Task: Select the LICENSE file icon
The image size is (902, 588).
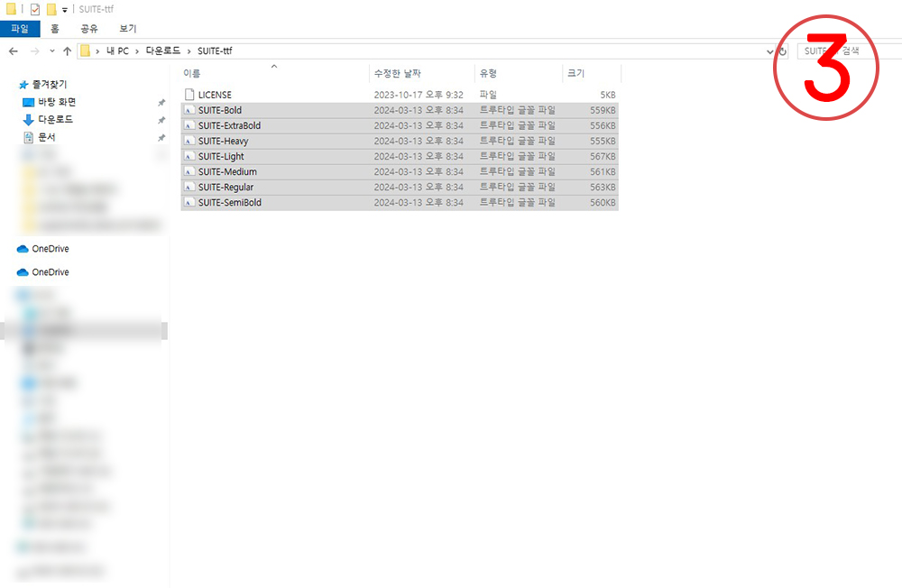Action: pyautogui.click(x=189, y=95)
